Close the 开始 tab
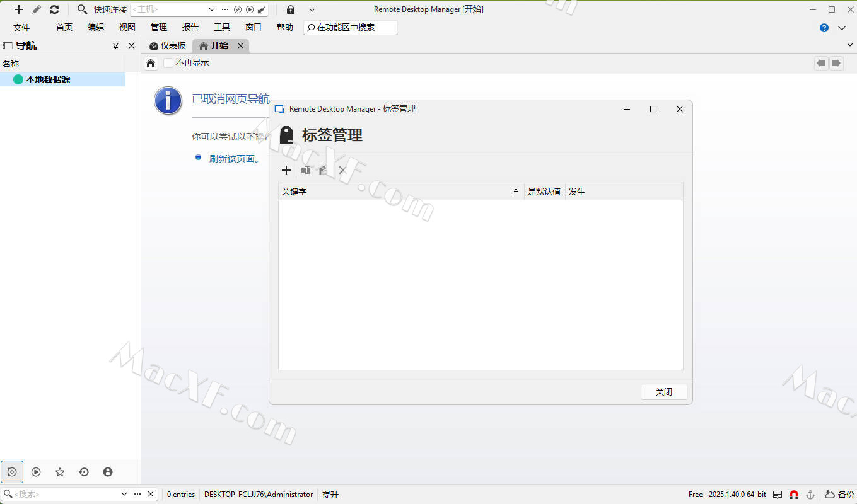The image size is (857, 504). pyautogui.click(x=240, y=45)
